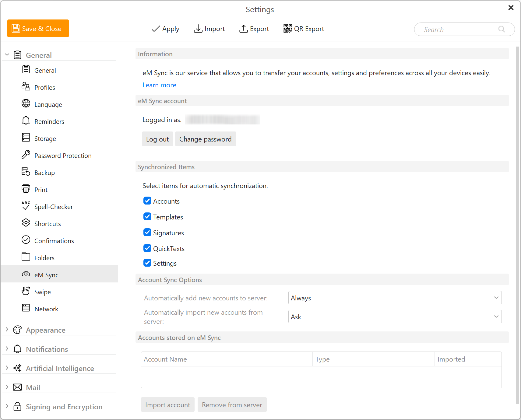Click the Remove from server button
Viewport: 521px width, 420px height.
232,405
